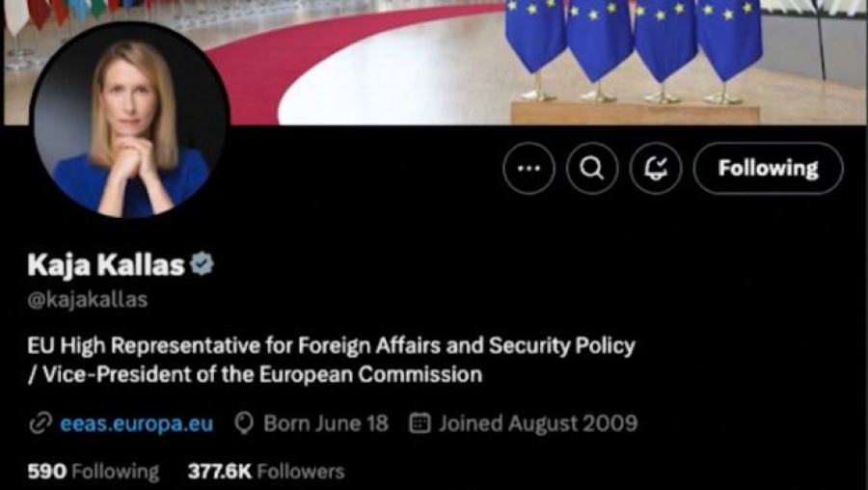868x490 pixels.
Task: Open the circular profile photo
Action: [129, 119]
